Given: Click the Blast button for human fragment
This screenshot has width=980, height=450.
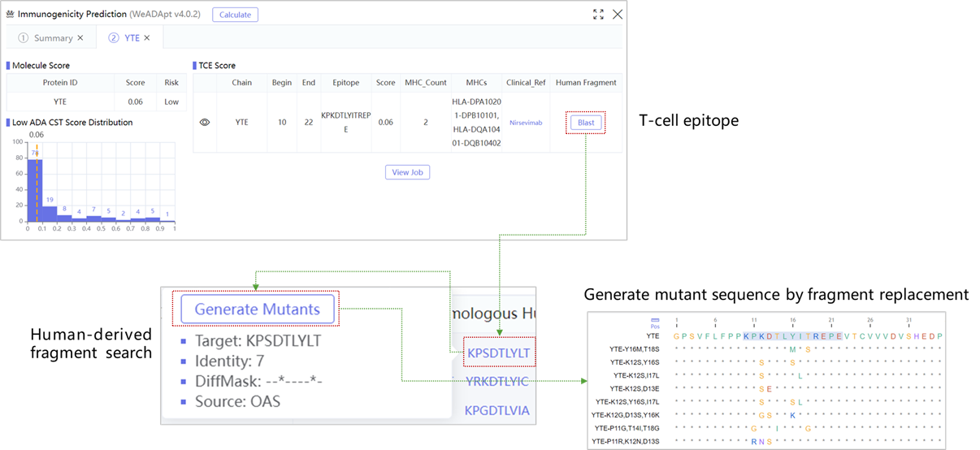Looking at the screenshot, I should 586,123.
